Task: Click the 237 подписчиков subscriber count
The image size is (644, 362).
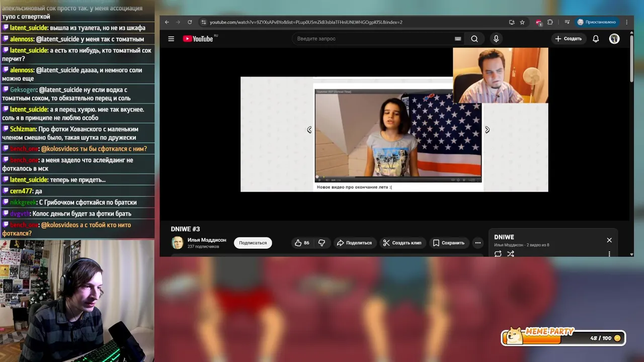Action: [x=203, y=247]
